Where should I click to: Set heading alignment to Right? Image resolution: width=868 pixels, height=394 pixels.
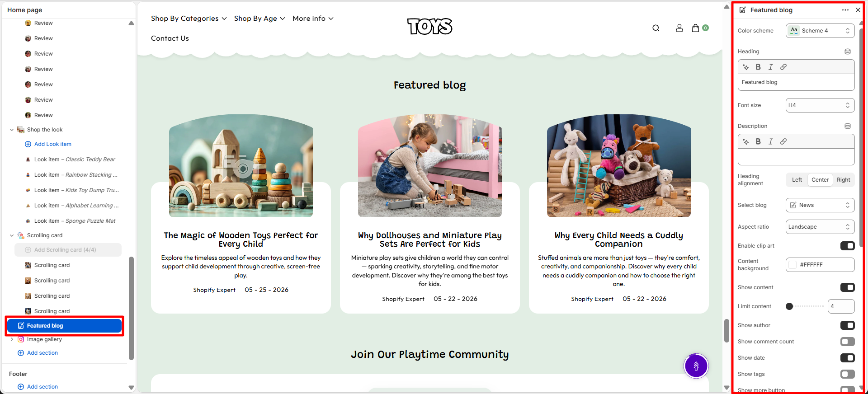pos(844,180)
